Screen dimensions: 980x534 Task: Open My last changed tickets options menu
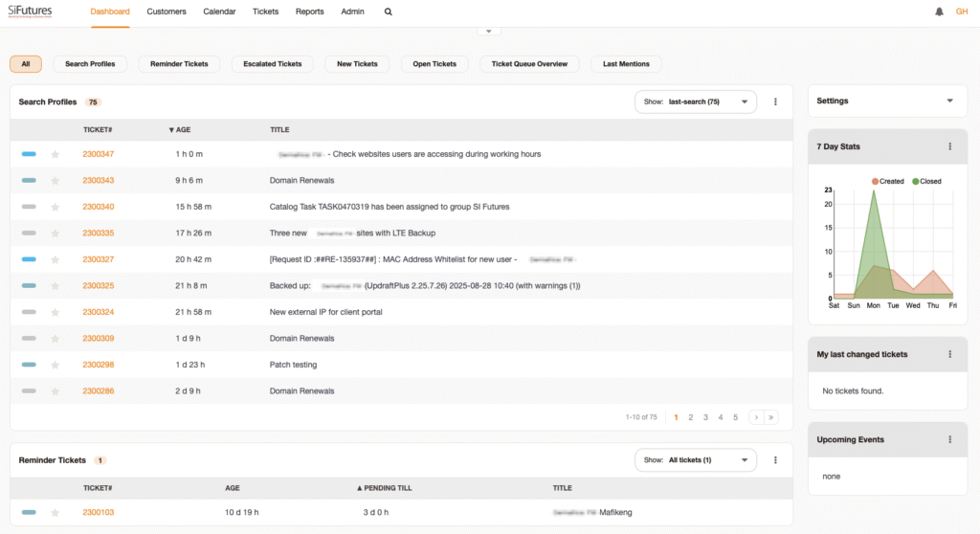[x=949, y=354]
